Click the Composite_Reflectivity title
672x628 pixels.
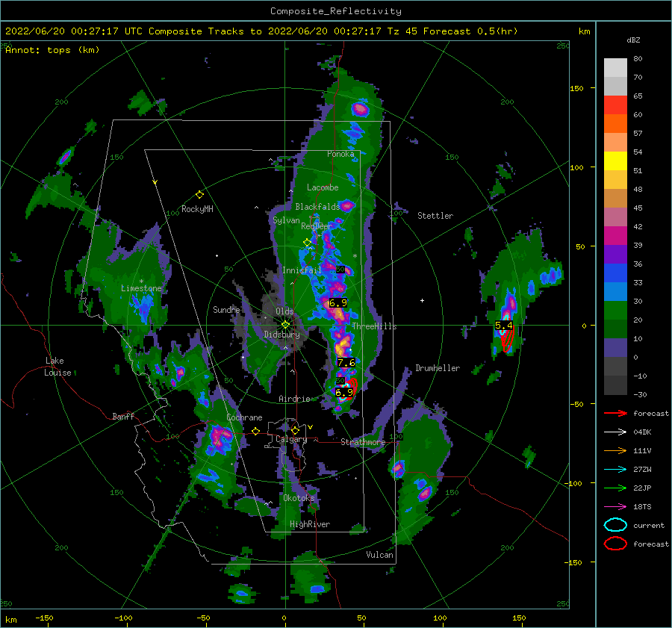tap(336, 11)
